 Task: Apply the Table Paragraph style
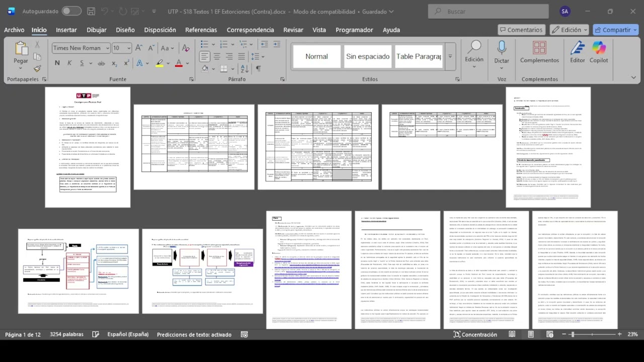pos(419,56)
